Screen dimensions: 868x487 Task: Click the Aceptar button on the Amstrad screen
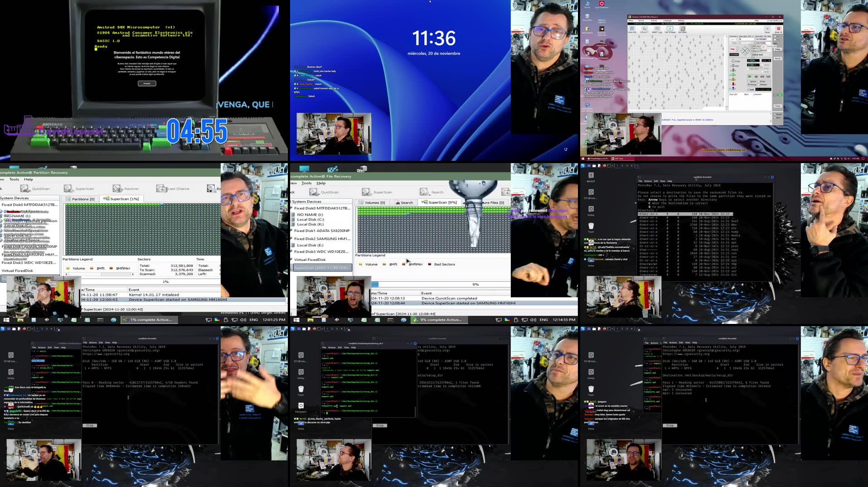(x=147, y=83)
